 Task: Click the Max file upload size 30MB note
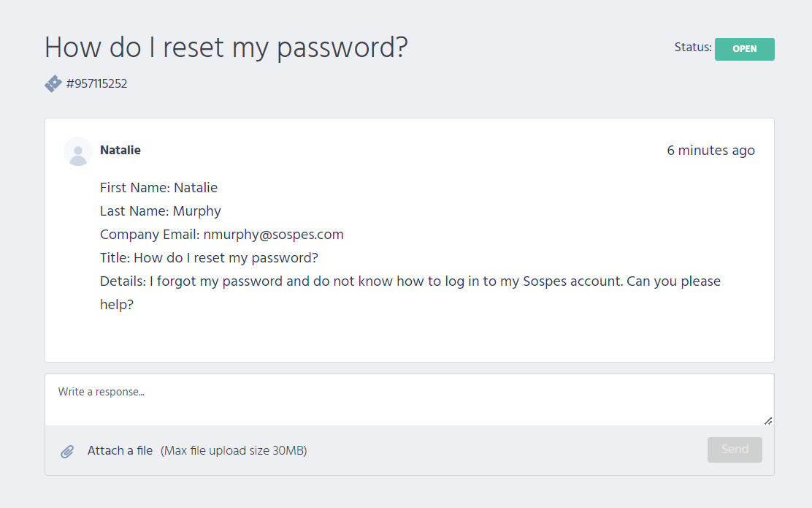[234, 450]
